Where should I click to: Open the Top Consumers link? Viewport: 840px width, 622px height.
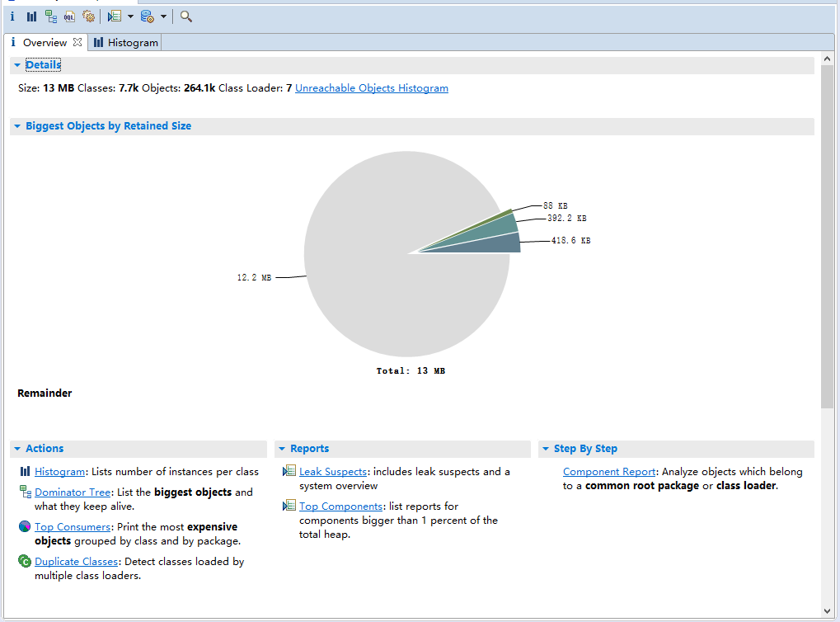pyautogui.click(x=73, y=526)
